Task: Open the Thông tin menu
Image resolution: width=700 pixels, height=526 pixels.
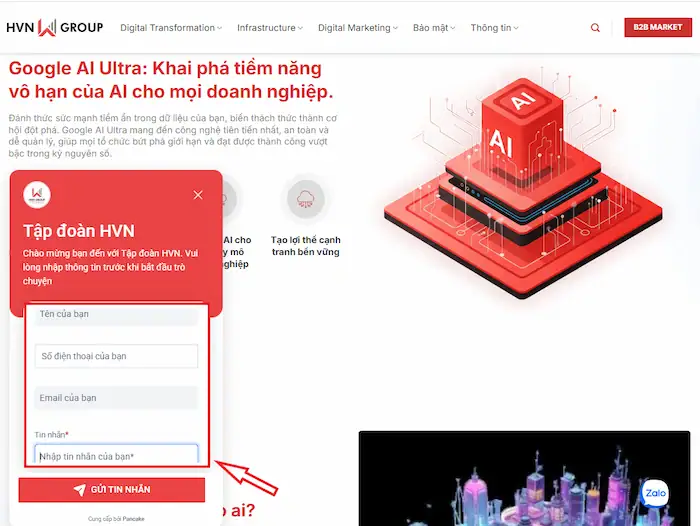Action: (x=494, y=28)
